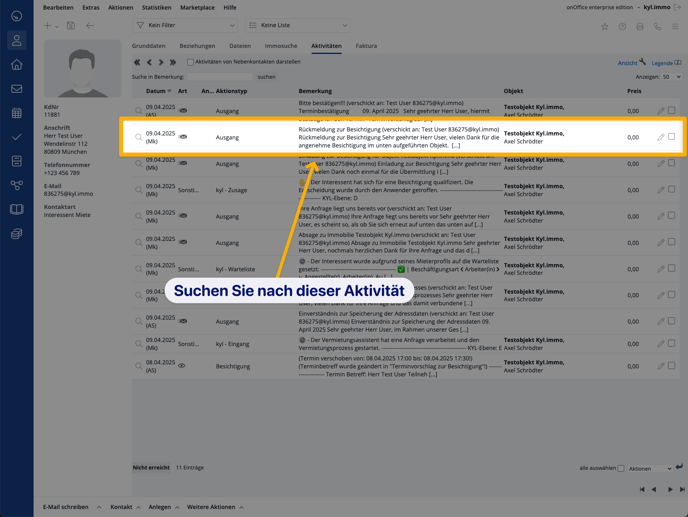The height and width of the screenshot is (517, 688).
Task: Open the open-book icon in the sidebar
Action: pos(17,209)
